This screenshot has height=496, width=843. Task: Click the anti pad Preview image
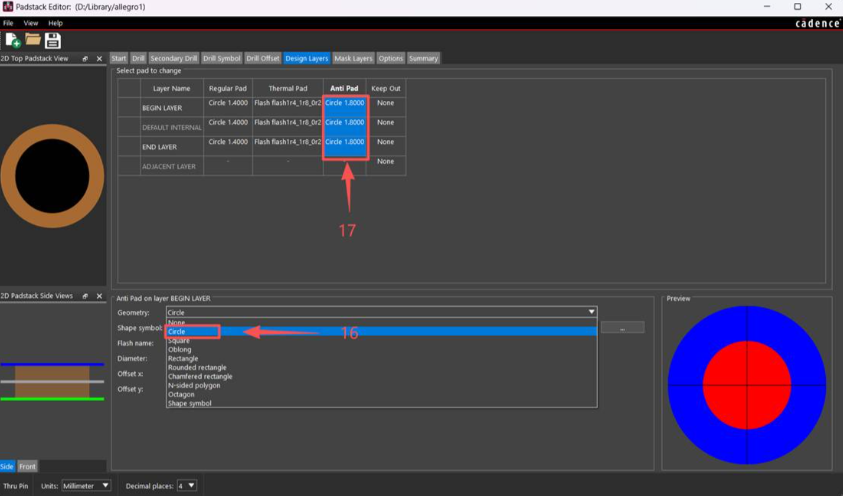747,385
